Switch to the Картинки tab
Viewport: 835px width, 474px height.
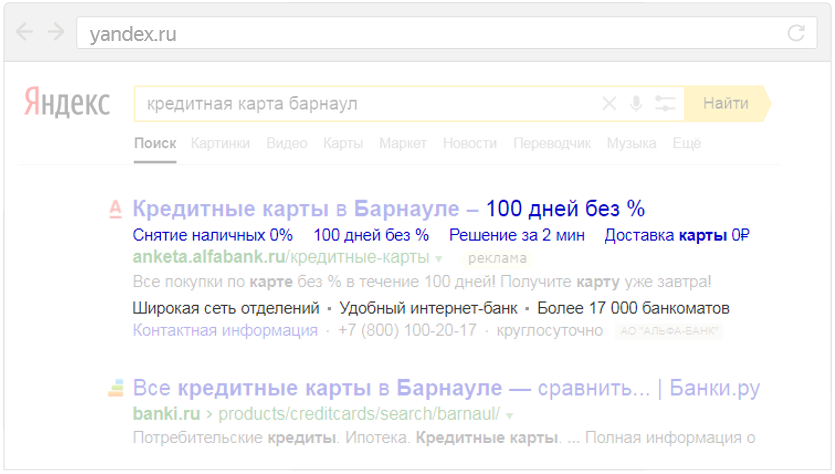click(220, 143)
